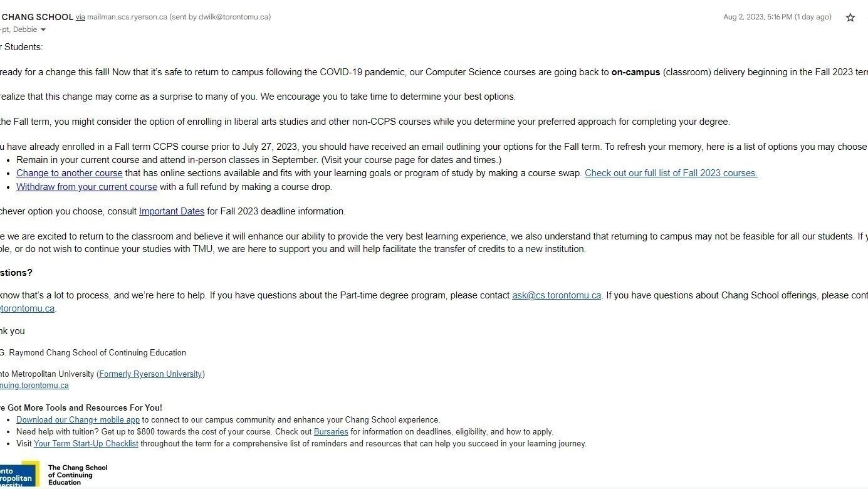Open 'Your Term Start-Up Checklist' link
The width and height of the screenshot is (868, 489).
tap(86, 444)
